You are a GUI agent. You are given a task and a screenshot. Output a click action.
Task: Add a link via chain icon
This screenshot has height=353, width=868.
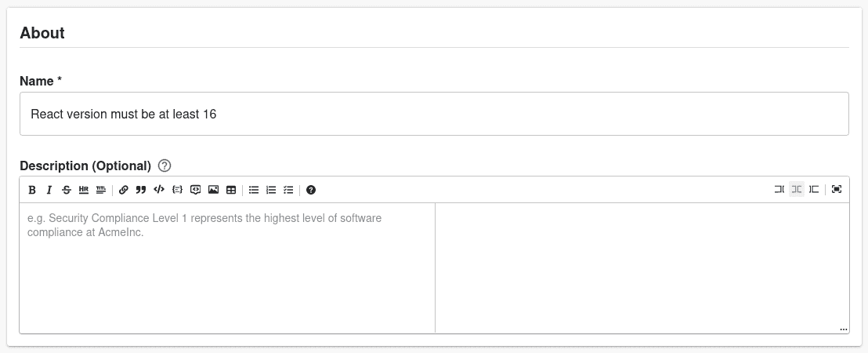coord(124,190)
